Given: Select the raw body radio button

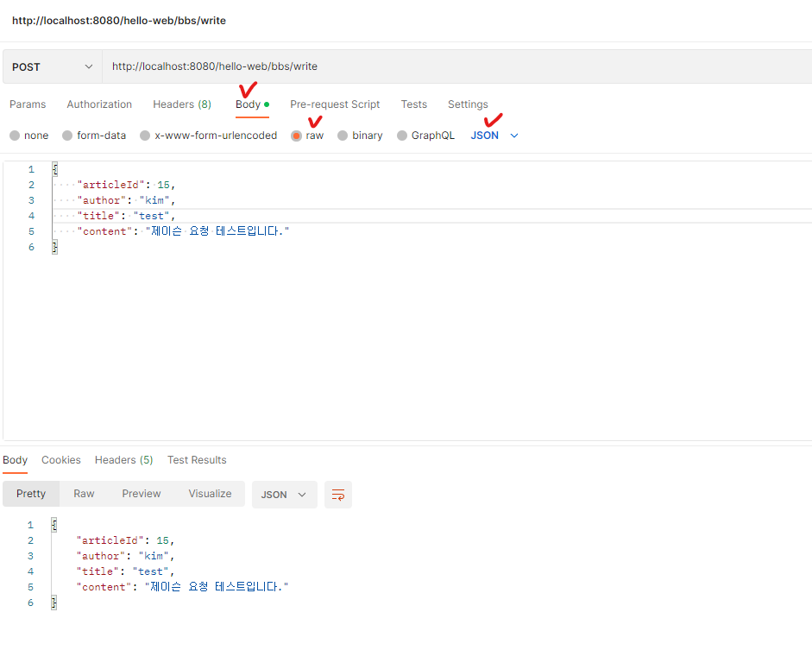Looking at the screenshot, I should (297, 136).
